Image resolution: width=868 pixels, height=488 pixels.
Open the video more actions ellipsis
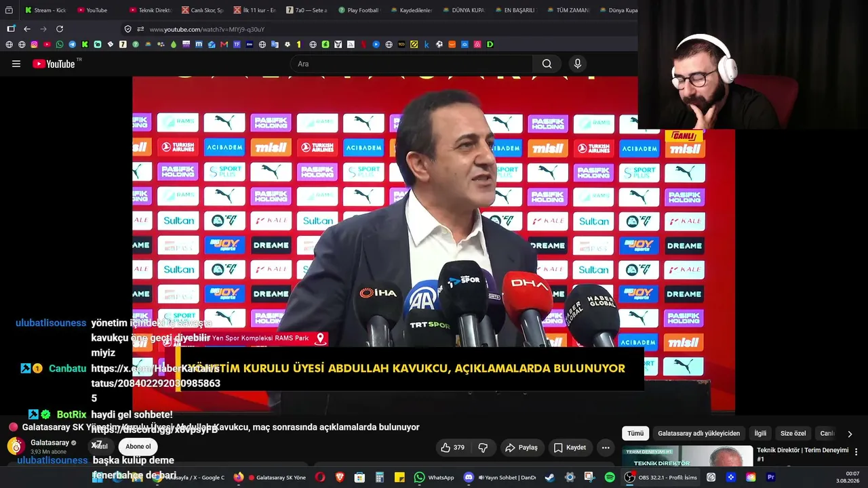[x=606, y=447]
